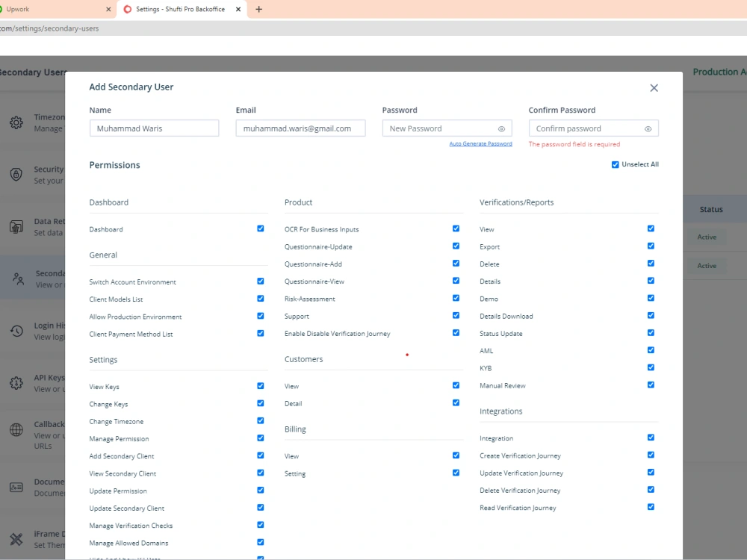Close the Settings - Shufti Pro tab
Viewport: 747px width, 560px height.
pyautogui.click(x=238, y=9)
